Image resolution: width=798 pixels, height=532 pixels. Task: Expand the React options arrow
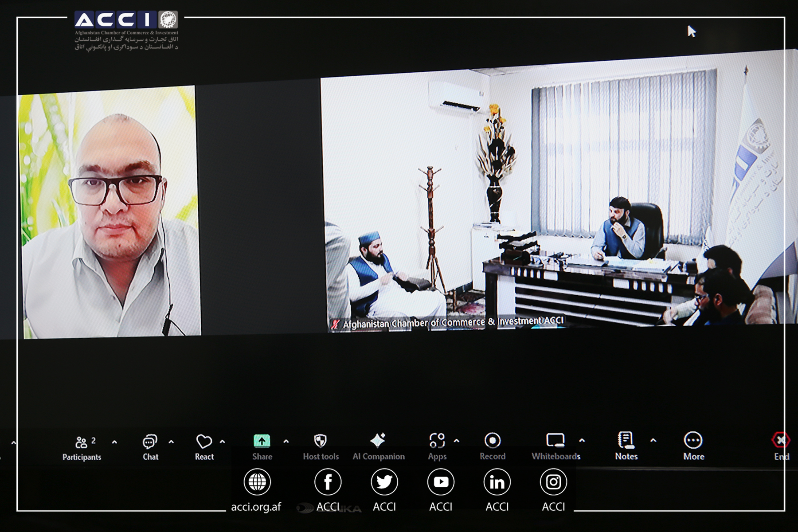click(x=223, y=442)
